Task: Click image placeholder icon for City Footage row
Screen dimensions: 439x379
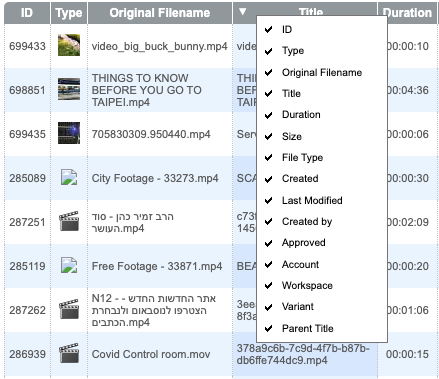Action: (x=69, y=177)
